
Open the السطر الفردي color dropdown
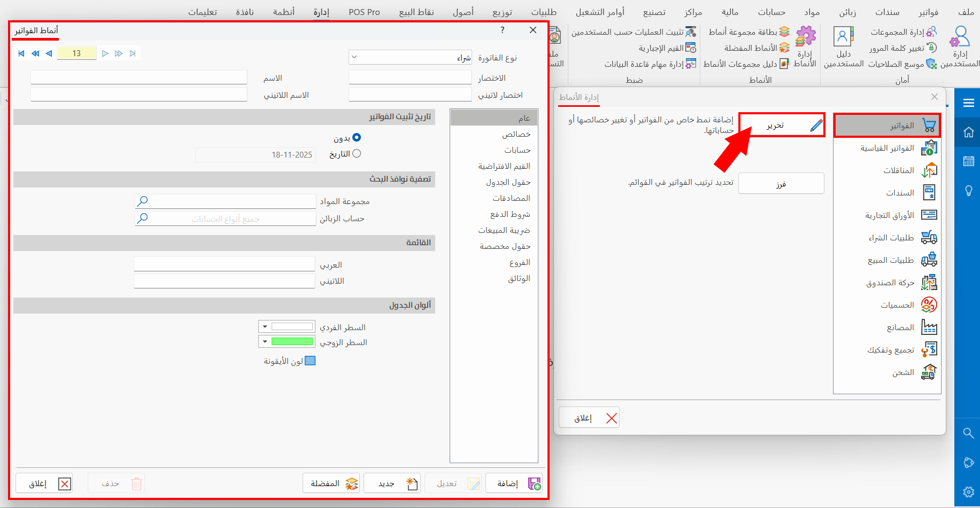coord(265,326)
